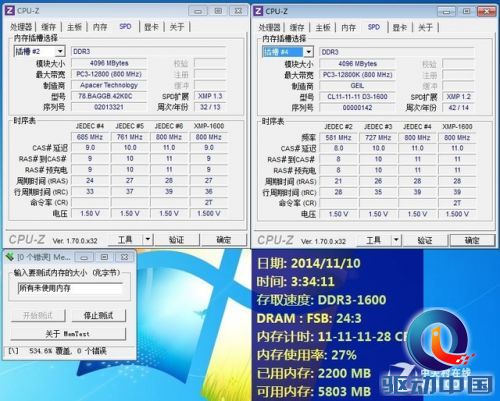Image resolution: width=500 pixels, height=401 pixels.
Task: Click 32 / 13 week/year field
Action: pyautogui.click(x=210, y=107)
